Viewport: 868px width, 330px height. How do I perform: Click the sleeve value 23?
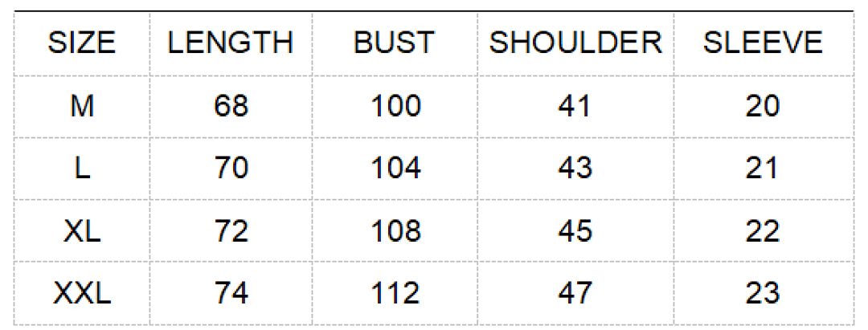pos(763,293)
